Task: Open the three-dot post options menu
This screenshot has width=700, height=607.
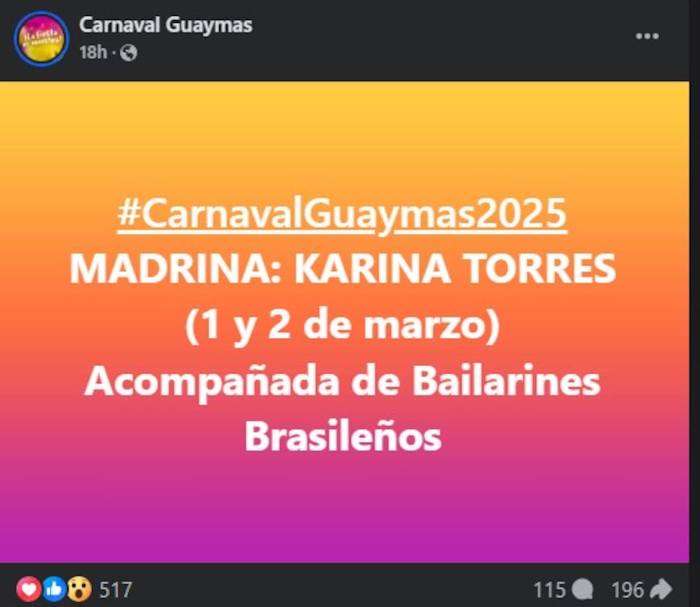Action: coord(647,36)
